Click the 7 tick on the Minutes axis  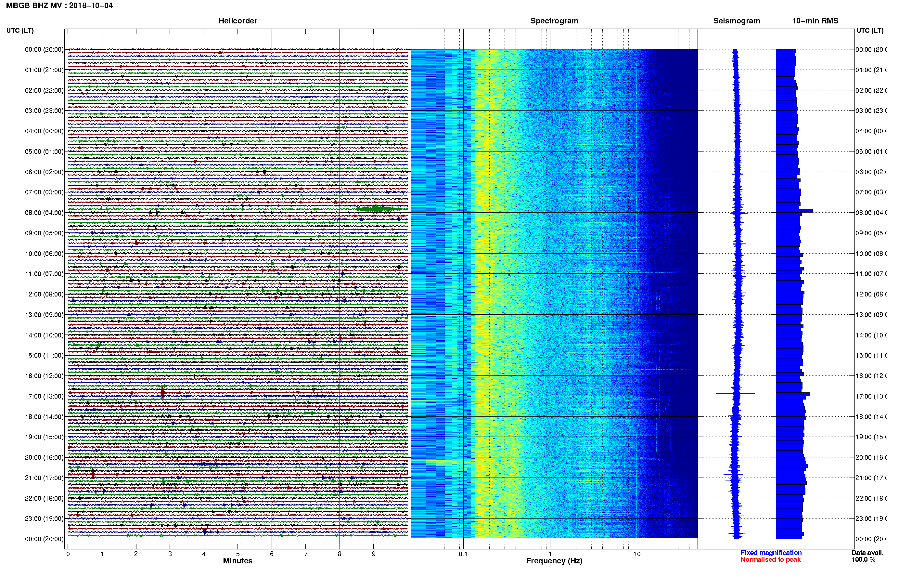(x=306, y=554)
